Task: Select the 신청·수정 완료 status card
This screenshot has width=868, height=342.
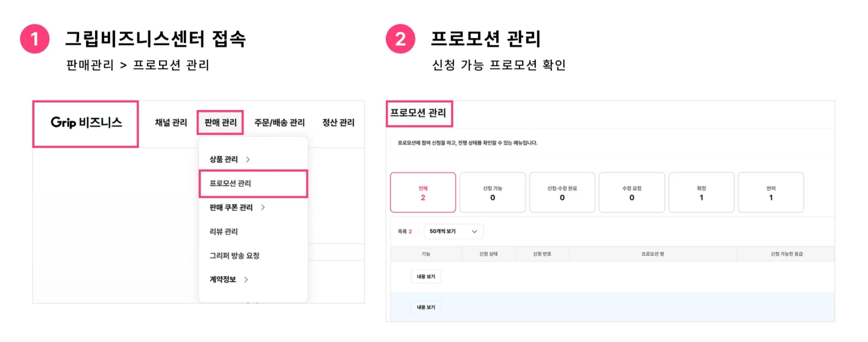Action: [x=562, y=193]
